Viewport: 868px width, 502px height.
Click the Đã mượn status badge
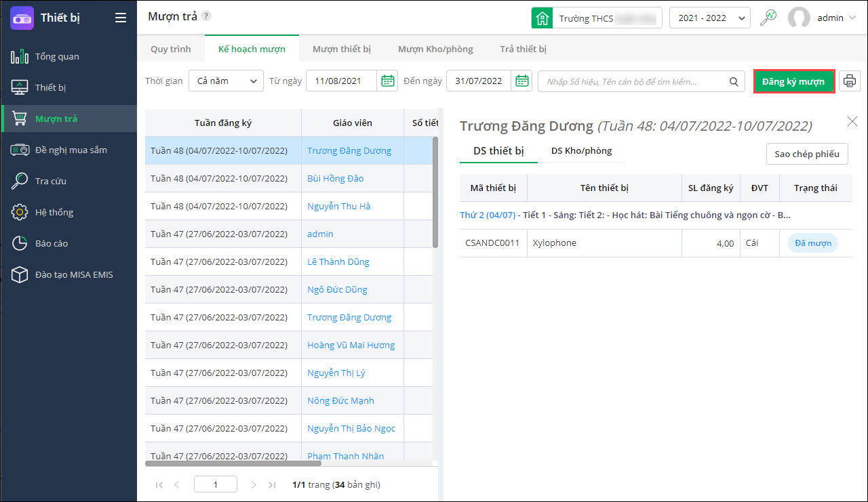click(812, 243)
